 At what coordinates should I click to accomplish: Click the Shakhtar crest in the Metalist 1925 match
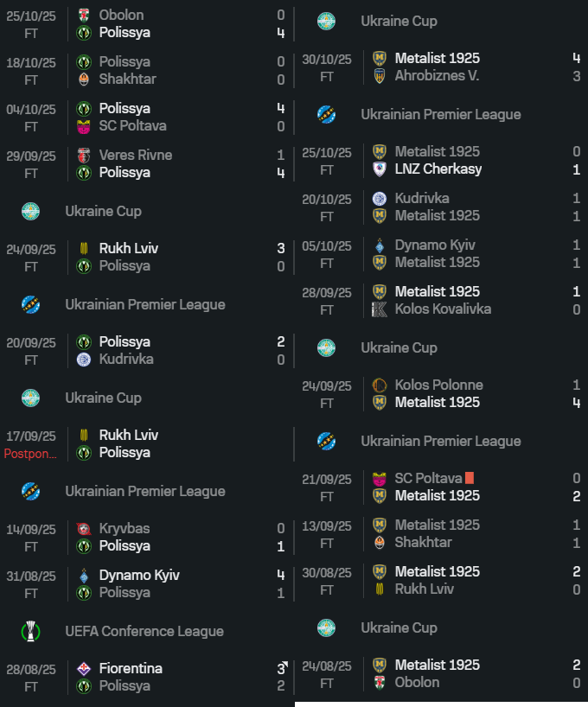pyautogui.click(x=379, y=543)
